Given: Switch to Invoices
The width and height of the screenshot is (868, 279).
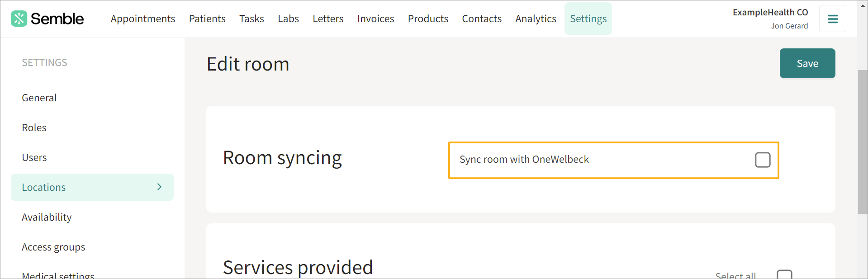Looking at the screenshot, I should tap(375, 19).
